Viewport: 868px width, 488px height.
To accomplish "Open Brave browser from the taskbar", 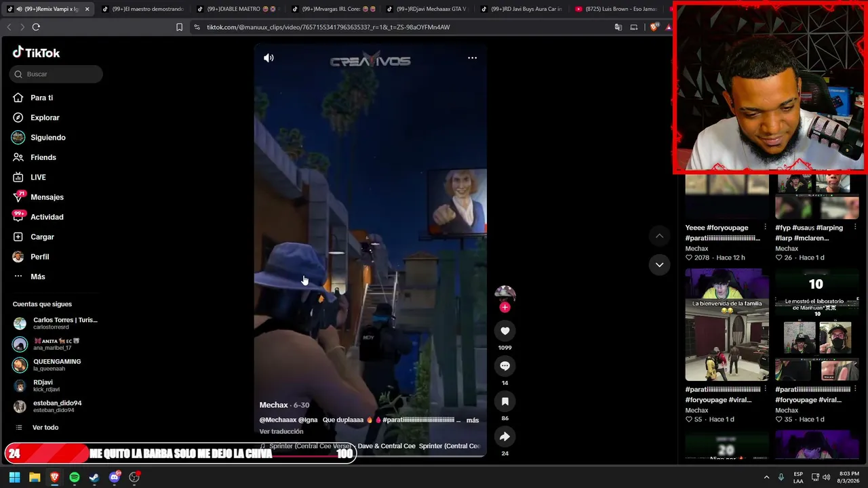I will click(x=54, y=477).
